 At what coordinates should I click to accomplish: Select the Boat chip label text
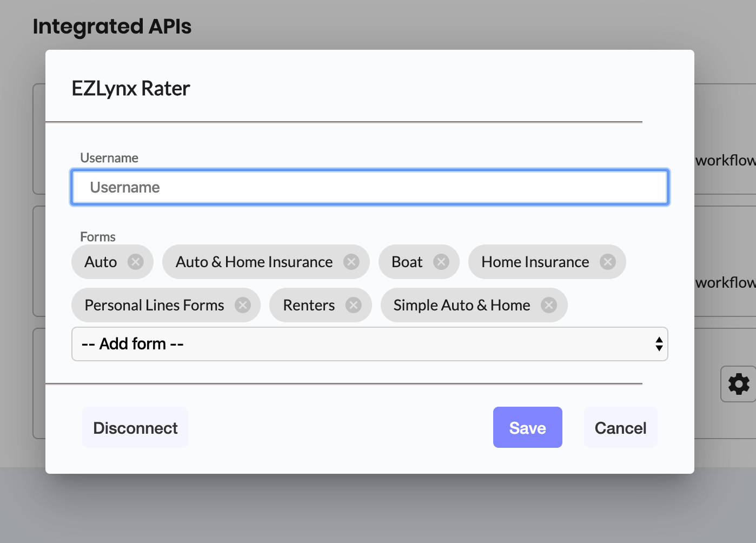click(407, 262)
